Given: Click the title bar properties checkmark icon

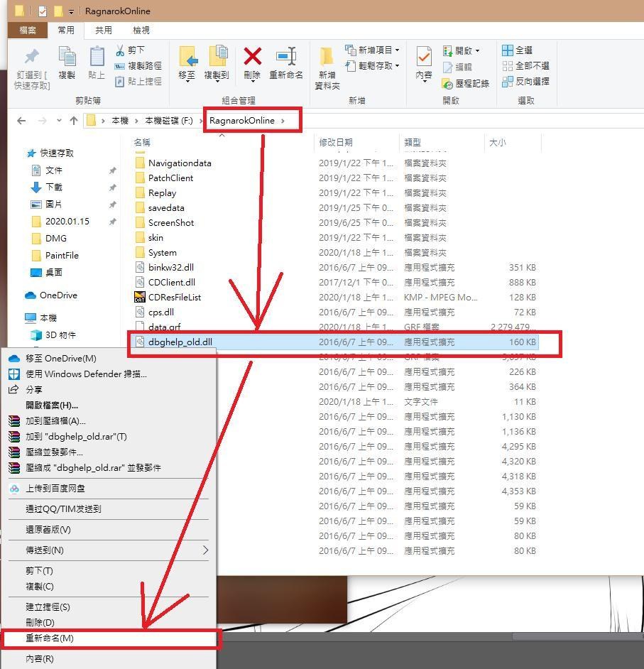Looking at the screenshot, I should [x=43, y=11].
